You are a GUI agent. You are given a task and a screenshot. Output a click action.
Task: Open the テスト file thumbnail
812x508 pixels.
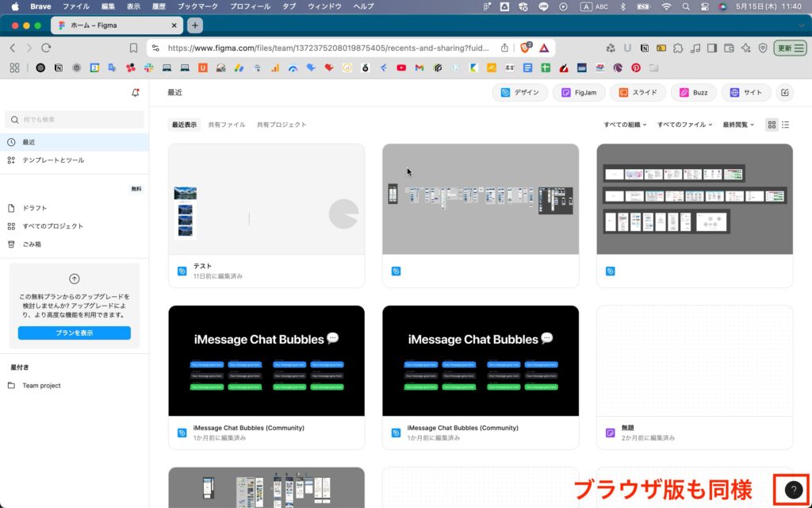tap(266, 199)
